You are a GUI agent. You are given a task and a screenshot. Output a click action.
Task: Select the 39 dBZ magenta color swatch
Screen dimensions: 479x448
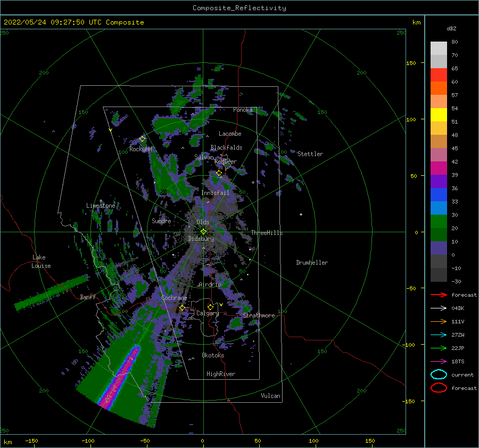pyautogui.click(x=439, y=168)
